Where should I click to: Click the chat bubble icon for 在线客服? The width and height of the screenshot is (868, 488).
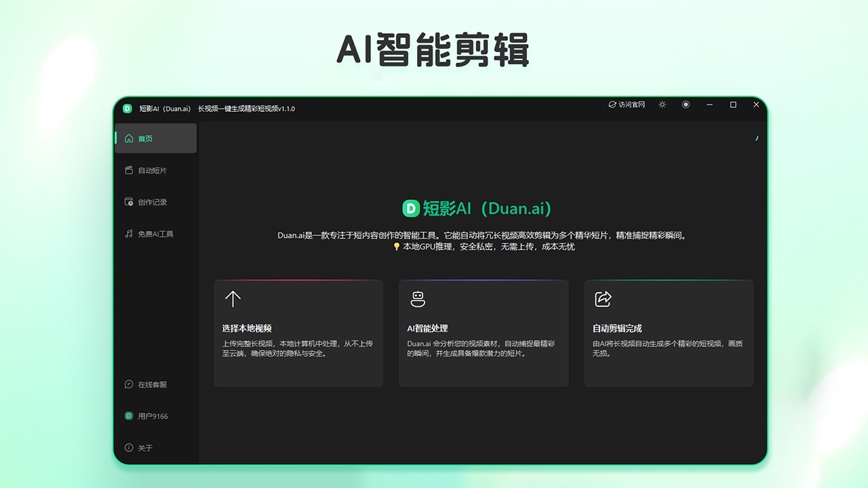tap(128, 384)
